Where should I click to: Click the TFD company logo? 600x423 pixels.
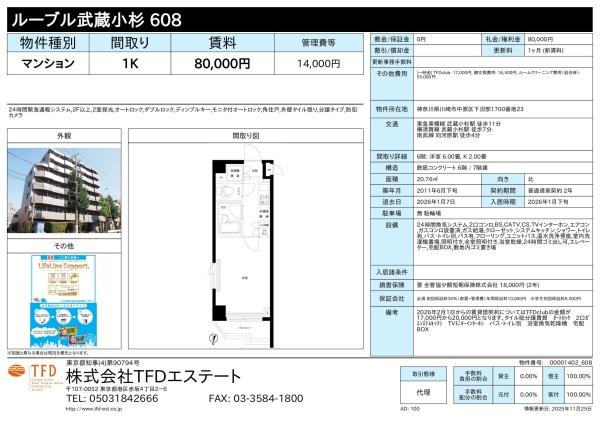(x=33, y=376)
